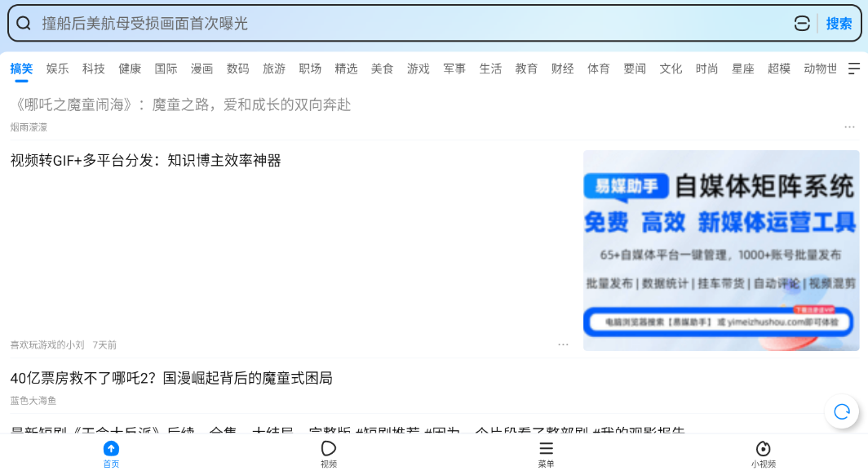Go to the 职场 tab
This screenshot has height=471, width=868.
pos(310,69)
